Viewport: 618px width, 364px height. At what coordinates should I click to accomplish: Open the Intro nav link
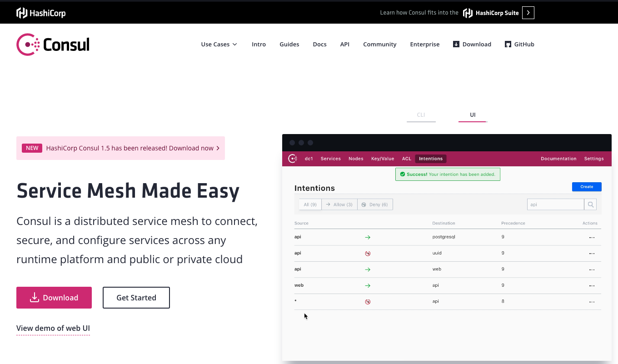click(x=259, y=44)
